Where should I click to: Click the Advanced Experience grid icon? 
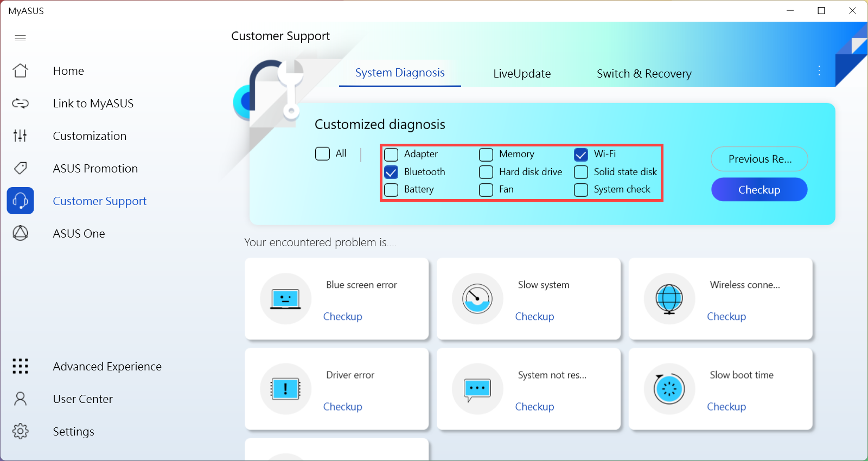20,366
